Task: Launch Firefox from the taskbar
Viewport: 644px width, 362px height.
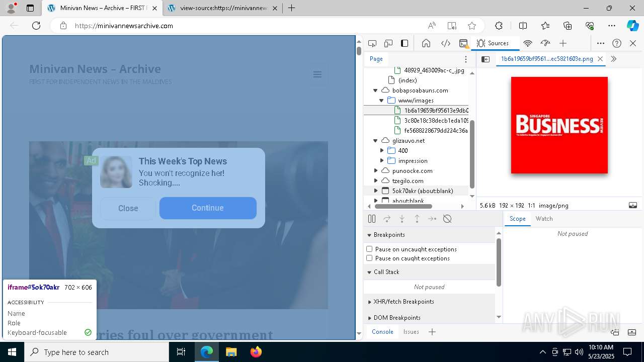Action: 256,352
